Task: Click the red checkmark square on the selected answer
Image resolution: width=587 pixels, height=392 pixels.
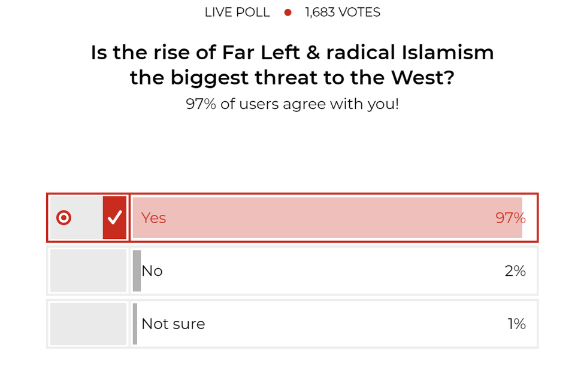Action: point(114,218)
